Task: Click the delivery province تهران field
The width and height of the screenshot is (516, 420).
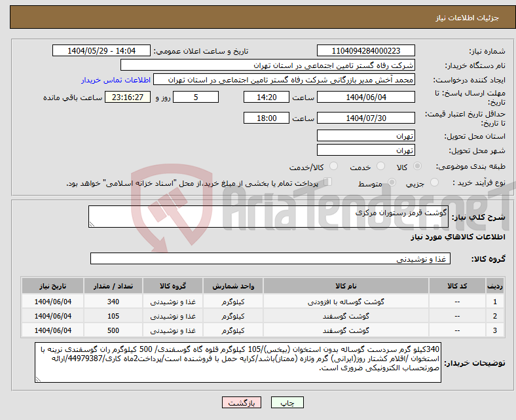Action: (x=365, y=135)
